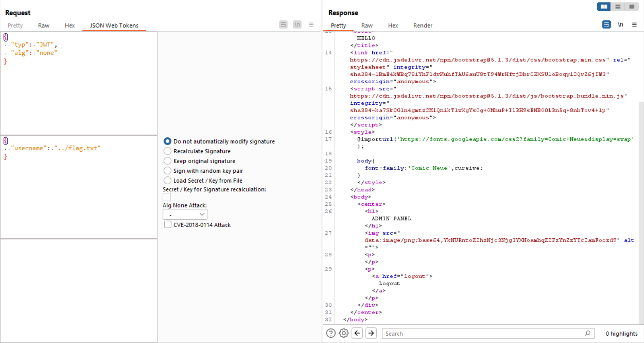Toggle word wrap icon in Request panel
Image resolution: width=644 pixels, height=343 pixels.
tap(283, 25)
